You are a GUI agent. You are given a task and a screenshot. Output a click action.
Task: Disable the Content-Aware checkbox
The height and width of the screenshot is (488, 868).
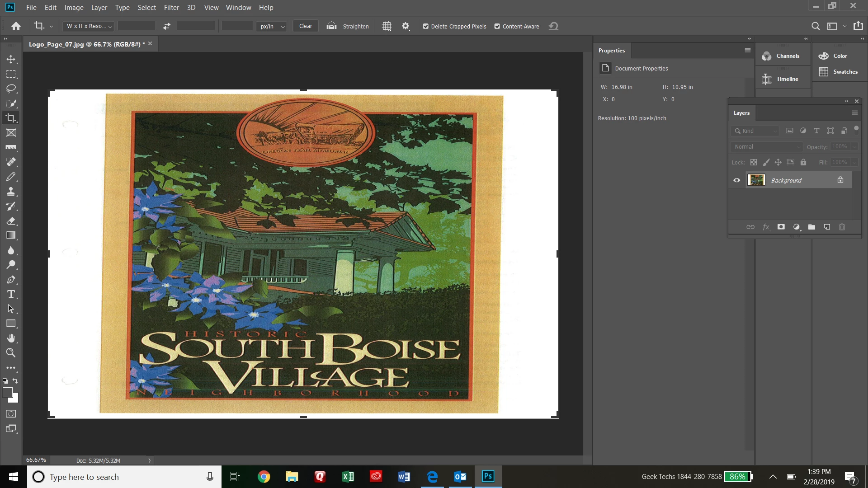[x=497, y=26]
